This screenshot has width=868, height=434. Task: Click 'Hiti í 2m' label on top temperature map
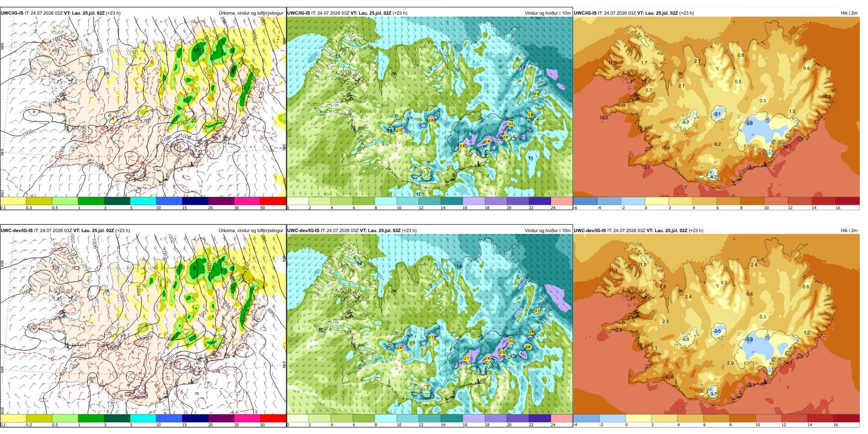click(x=849, y=13)
